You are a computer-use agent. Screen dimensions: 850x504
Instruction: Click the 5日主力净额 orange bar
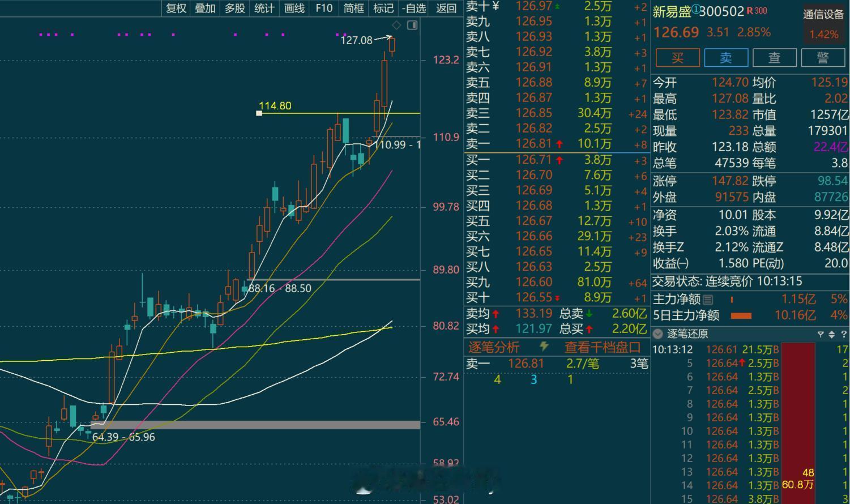[741, 316]
